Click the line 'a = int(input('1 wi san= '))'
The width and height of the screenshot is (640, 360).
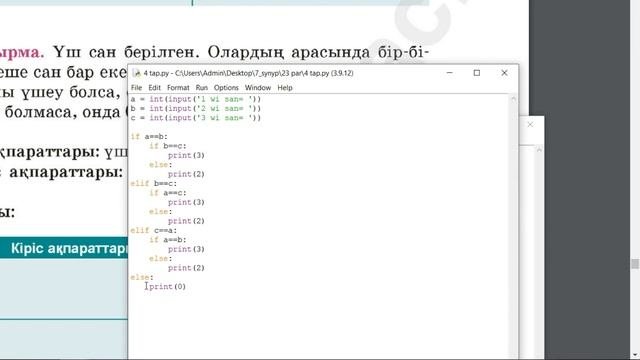point(196,99)
